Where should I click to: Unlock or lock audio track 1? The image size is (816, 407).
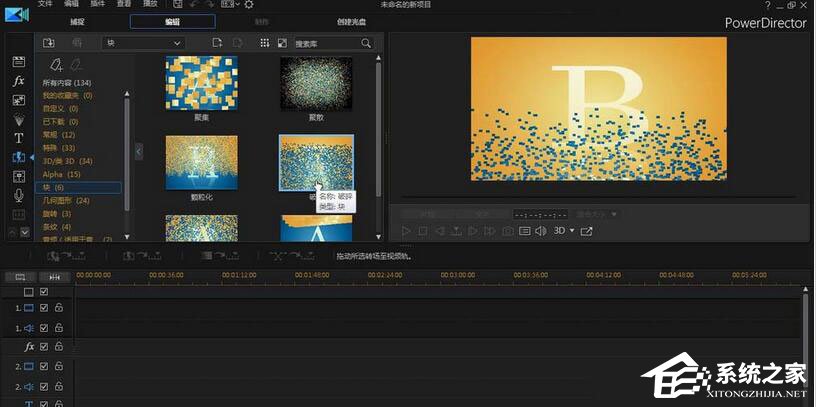59,327
